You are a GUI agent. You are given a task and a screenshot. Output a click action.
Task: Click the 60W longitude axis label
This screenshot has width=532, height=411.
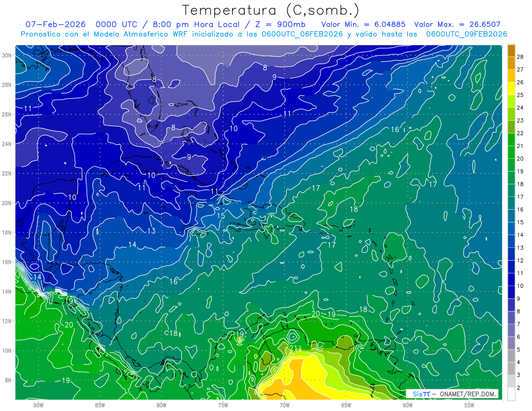pos(408,405)
